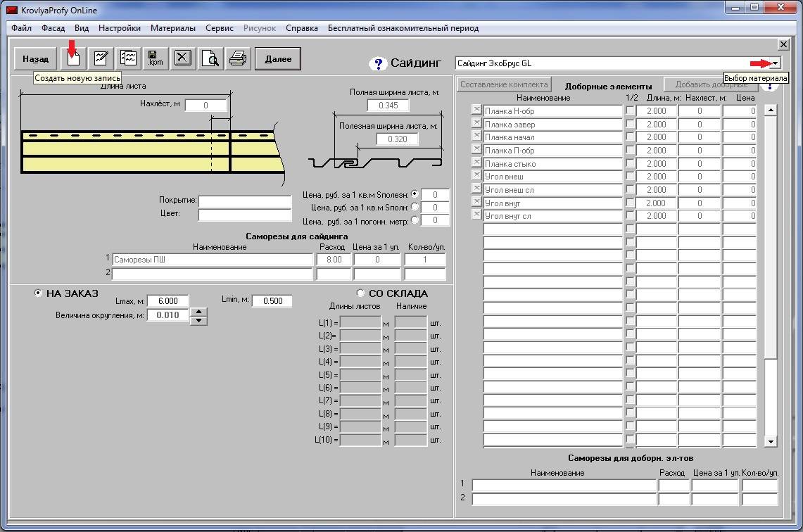Open the Материалы menu
This screenshot has width=803, height=532.
click(172, 28)
